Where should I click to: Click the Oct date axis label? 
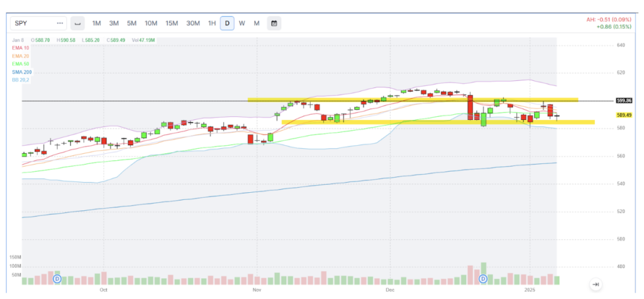point(104,290)
